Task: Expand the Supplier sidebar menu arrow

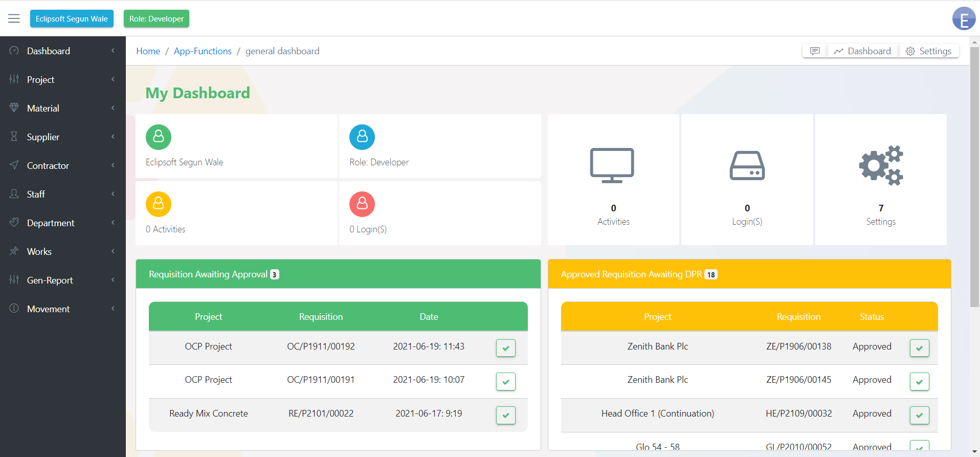Action: click(113, 137)
